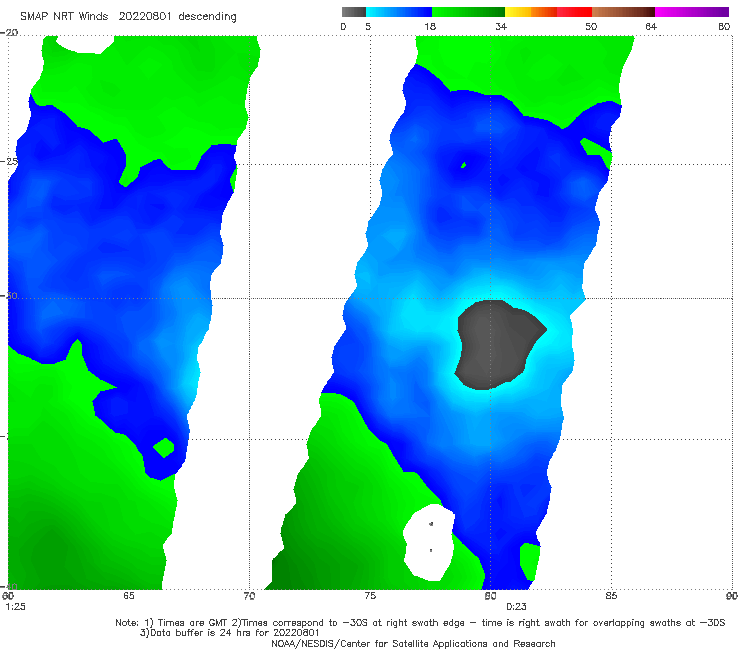This screenshot has width=740, height=650.
Task: Click the longitude axis label '90'
Action: [x=732, y=596]
